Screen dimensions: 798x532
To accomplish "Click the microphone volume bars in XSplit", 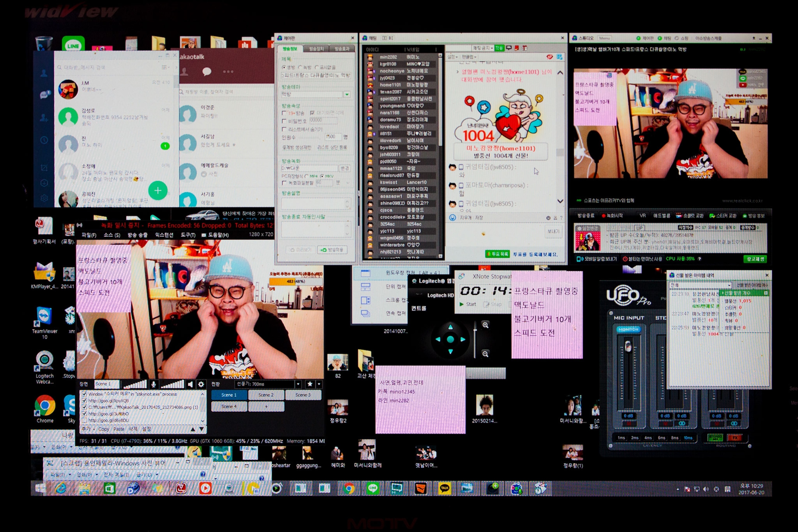I will [135, 384].
